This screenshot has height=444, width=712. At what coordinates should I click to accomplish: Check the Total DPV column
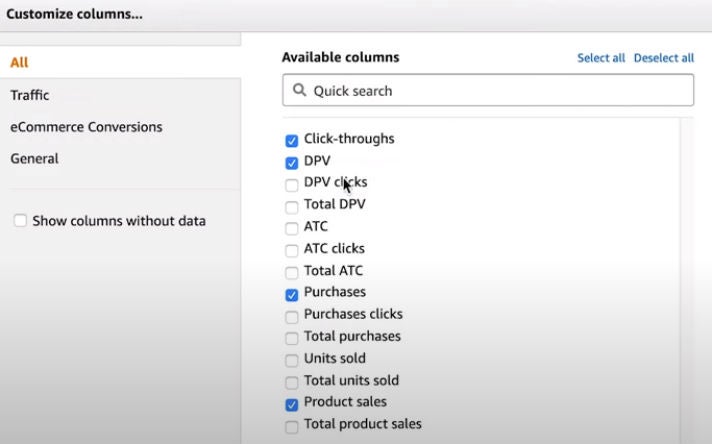[x=292, y=207]
